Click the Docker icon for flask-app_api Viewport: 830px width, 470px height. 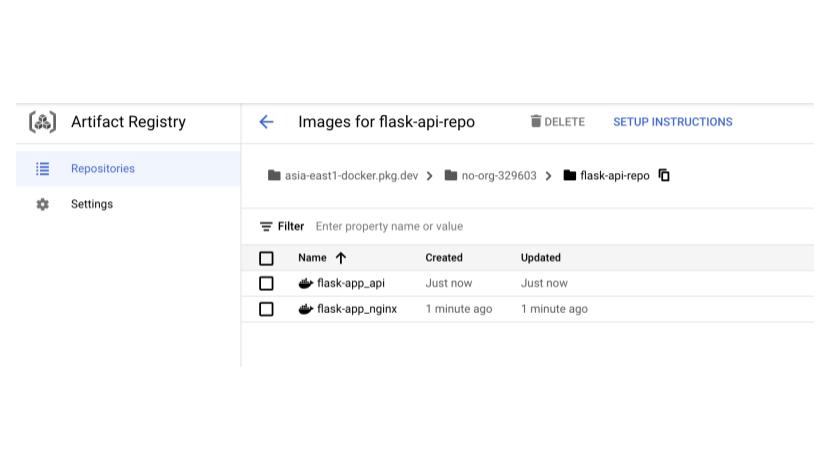pos(305,283)
